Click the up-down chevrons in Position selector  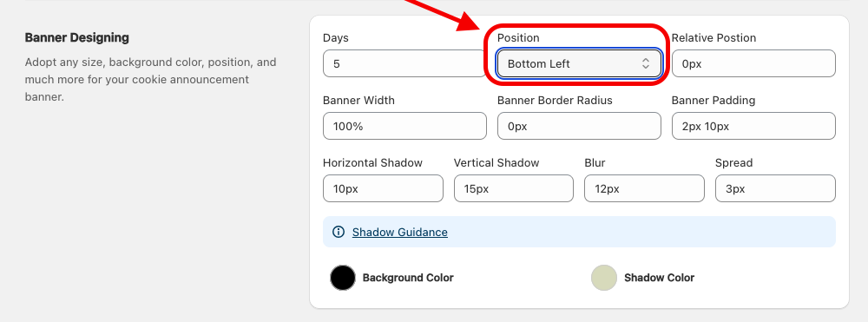coord(646,63)
